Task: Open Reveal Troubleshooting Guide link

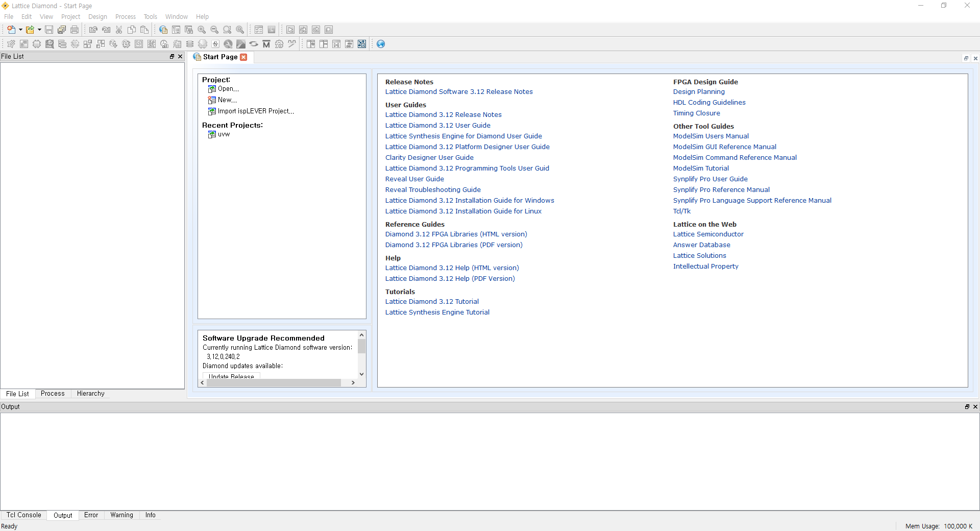Action: (x=433, y=190)
